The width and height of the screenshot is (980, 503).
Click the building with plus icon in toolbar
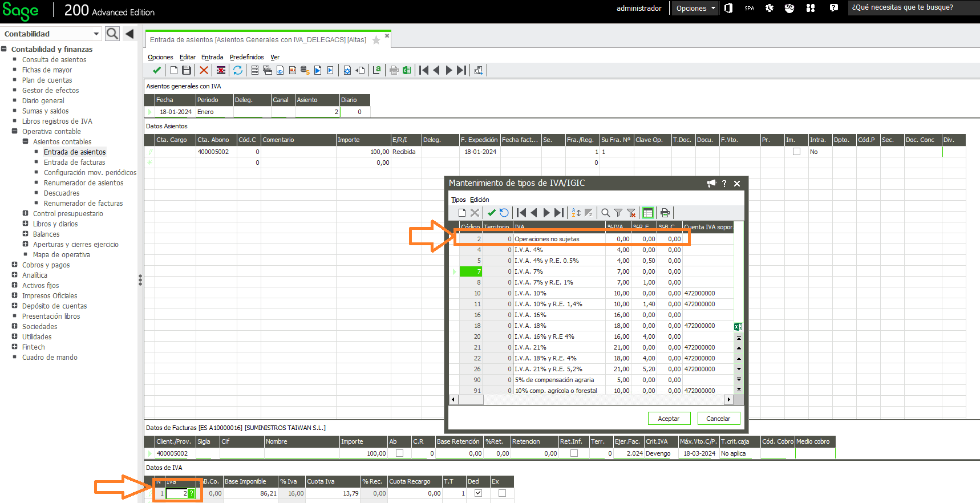click(479, 70)
